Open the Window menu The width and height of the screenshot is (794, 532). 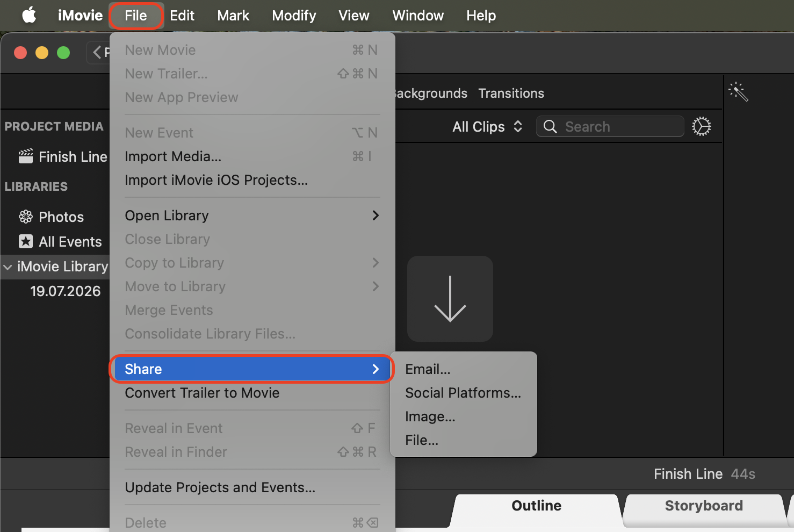(x=418, y=16)
